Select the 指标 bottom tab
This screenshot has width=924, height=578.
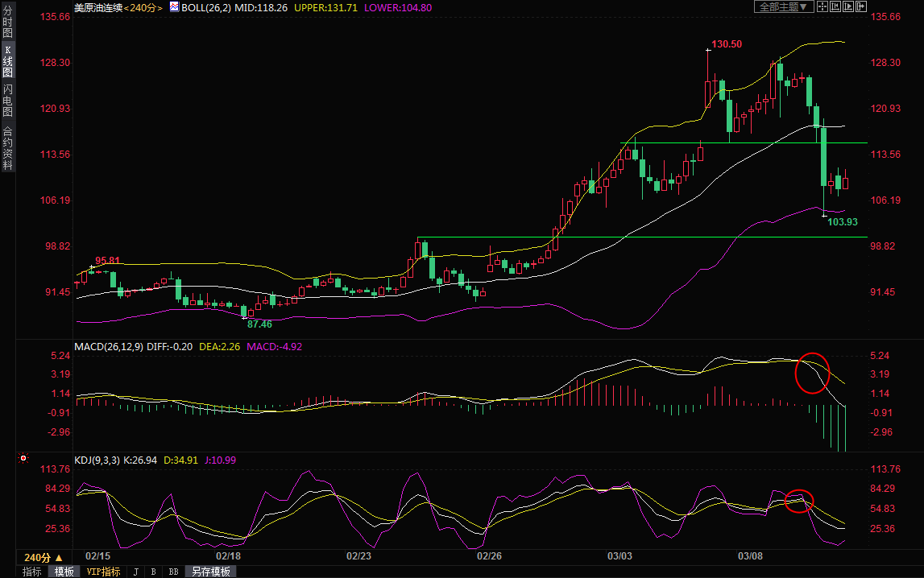pos(32,572)
